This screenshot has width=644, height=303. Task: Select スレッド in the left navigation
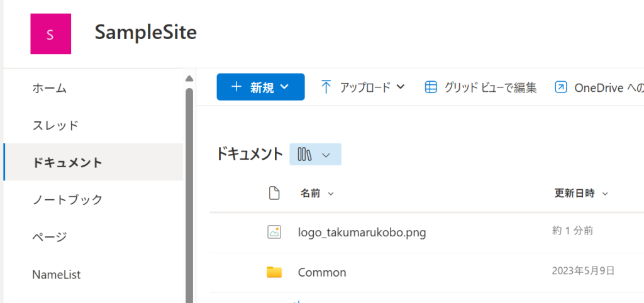(x=55, y=125)
